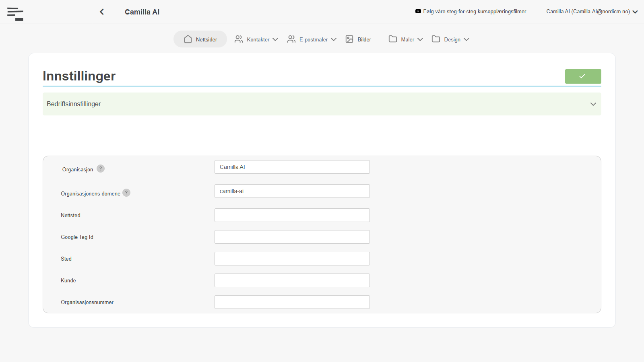
Task: Go to the Bilder tab label
Action: pyautogui.click(x=364, y=39)
